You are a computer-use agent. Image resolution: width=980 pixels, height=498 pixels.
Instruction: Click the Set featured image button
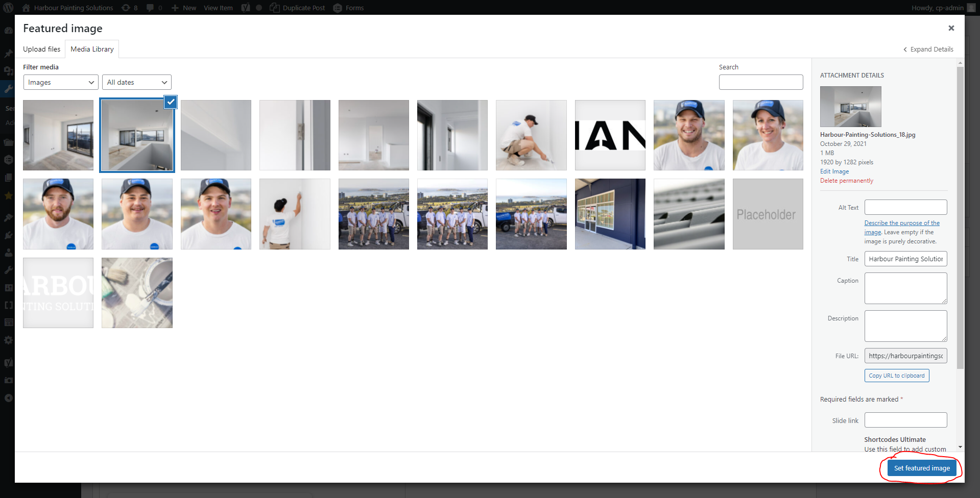pyautogui.click(x=921, y=467)
